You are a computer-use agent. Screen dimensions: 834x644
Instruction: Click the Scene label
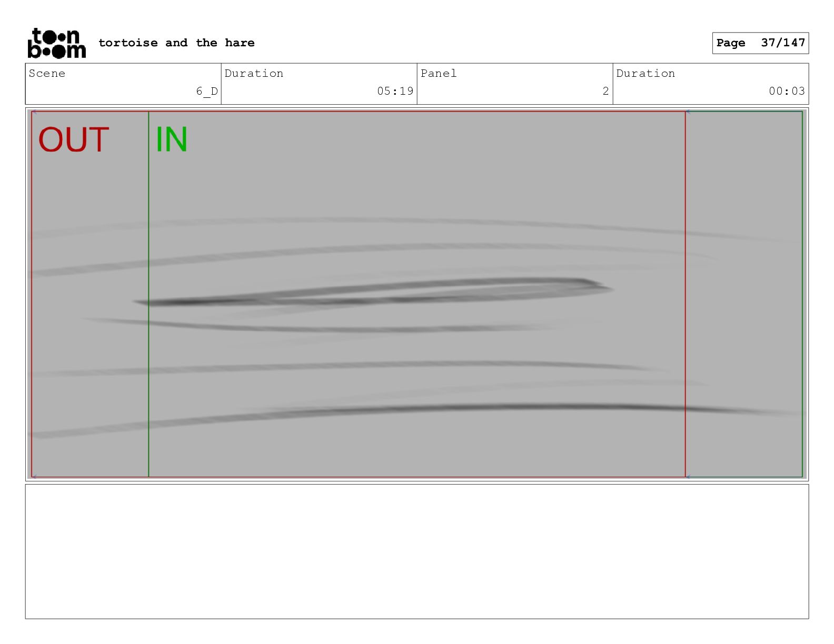point(47,74)
